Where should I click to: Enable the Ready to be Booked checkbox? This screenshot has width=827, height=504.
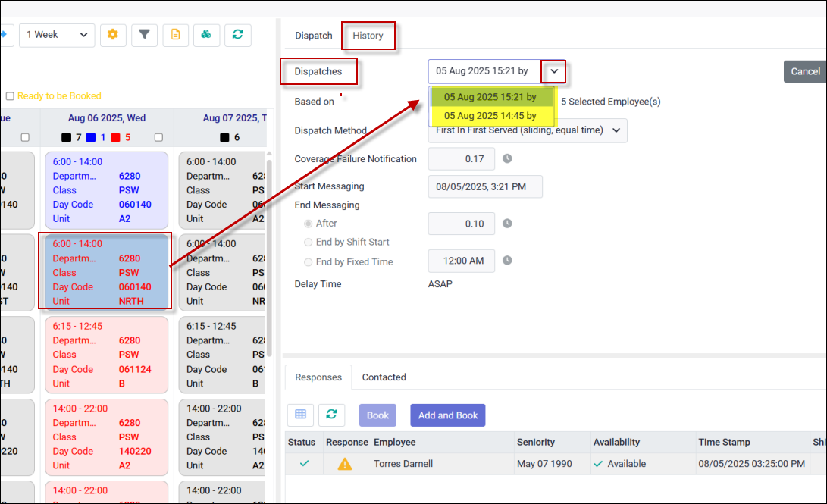coord(10,96)
